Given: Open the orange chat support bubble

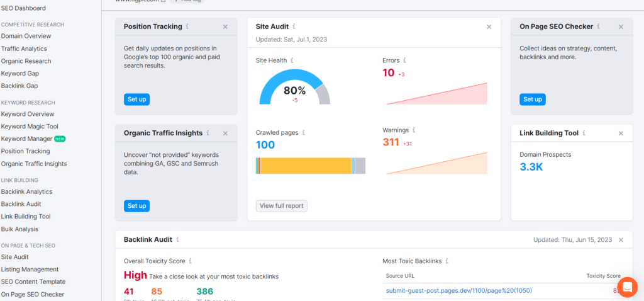Looking at the screenshot, I should 627,287.
